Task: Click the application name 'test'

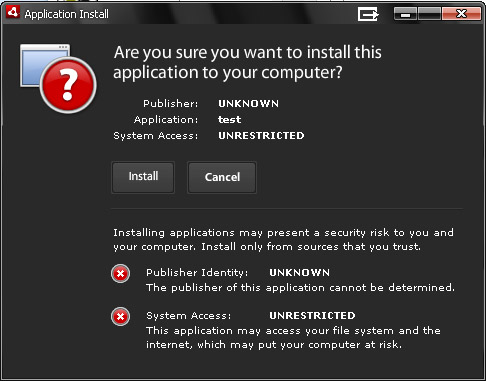Action: coord(229,120)
